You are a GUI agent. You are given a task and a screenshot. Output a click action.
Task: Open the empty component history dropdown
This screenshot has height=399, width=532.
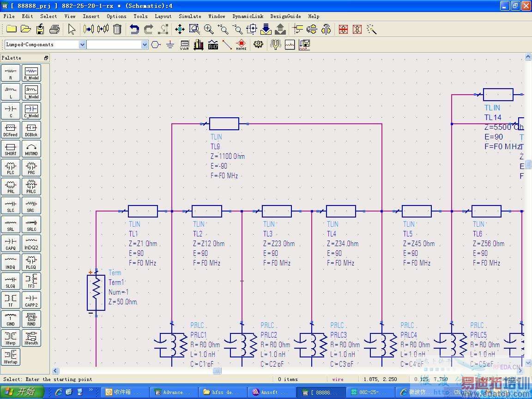point(145,45)
